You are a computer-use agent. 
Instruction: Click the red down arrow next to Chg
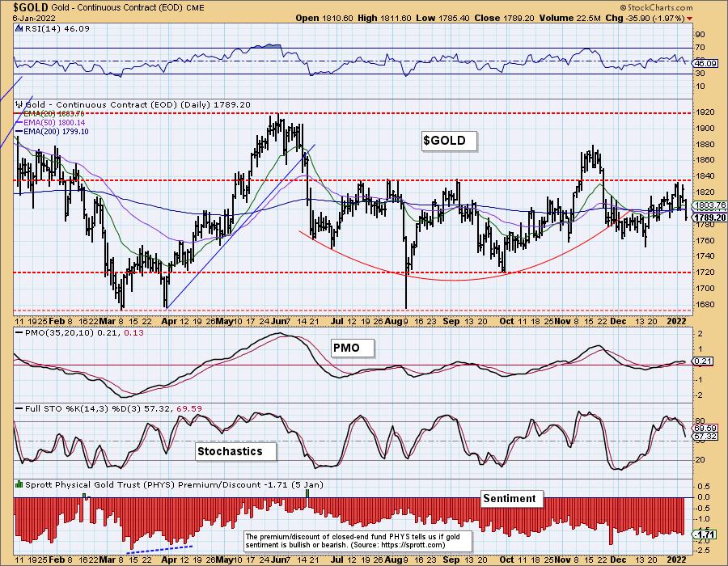689,19
